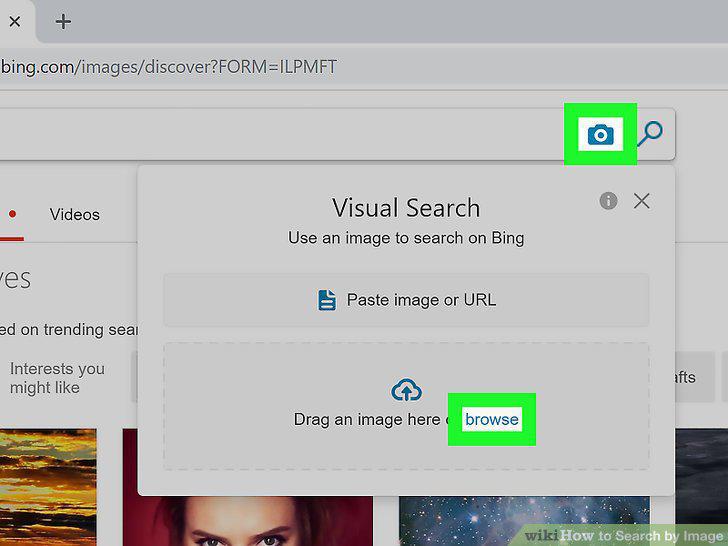This screenshot has height=546, width=728.
Task: Open Visual Search with the camera icon
Action: [x=600, y=135]
